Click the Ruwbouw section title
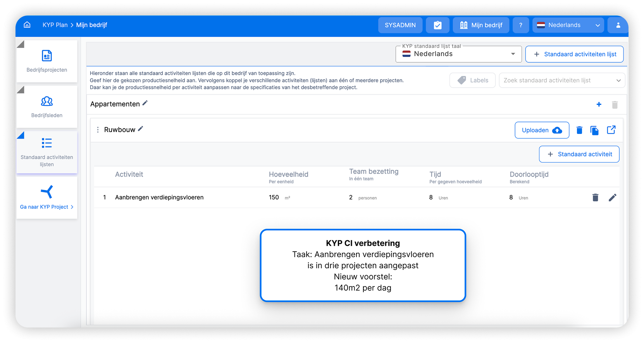The width and height of the screenshot is (644, 343). point(120,130)
